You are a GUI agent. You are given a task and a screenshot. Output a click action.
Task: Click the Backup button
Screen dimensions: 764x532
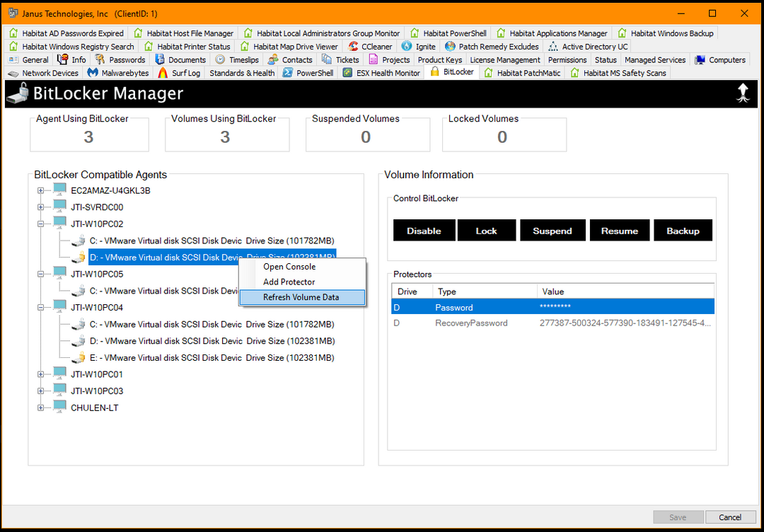(683, 230)
